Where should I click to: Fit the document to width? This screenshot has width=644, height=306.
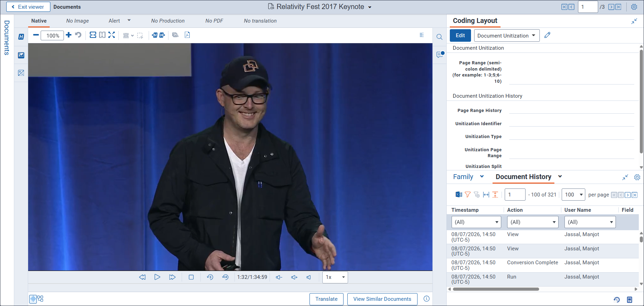(x=93, y=35)
